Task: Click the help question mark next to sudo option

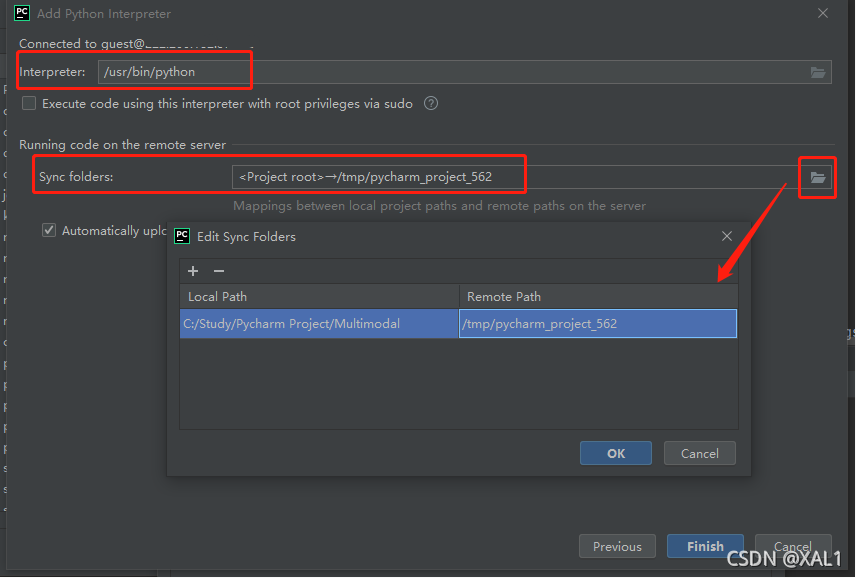Action: click(431, 103)
